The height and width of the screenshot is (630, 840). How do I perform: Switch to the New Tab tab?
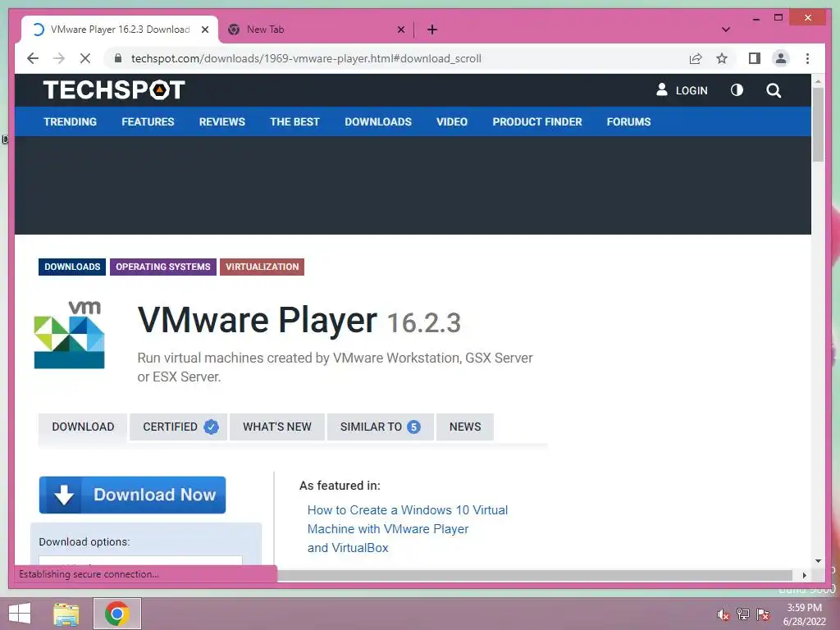[316, 30]
